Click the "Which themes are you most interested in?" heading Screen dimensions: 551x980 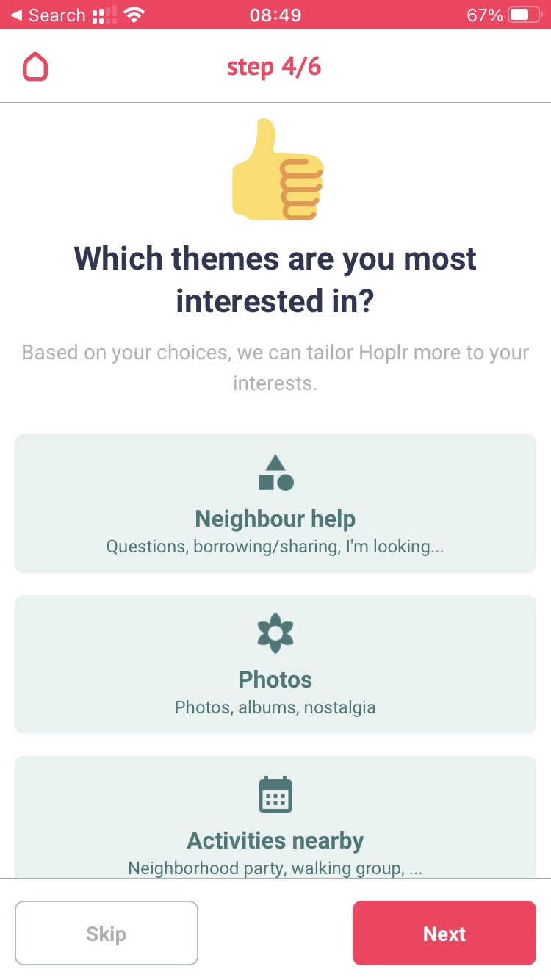[x=275, y=280]
